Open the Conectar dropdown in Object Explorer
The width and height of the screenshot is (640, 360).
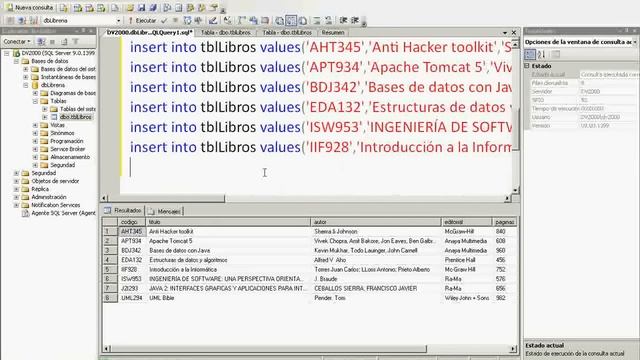17,42
